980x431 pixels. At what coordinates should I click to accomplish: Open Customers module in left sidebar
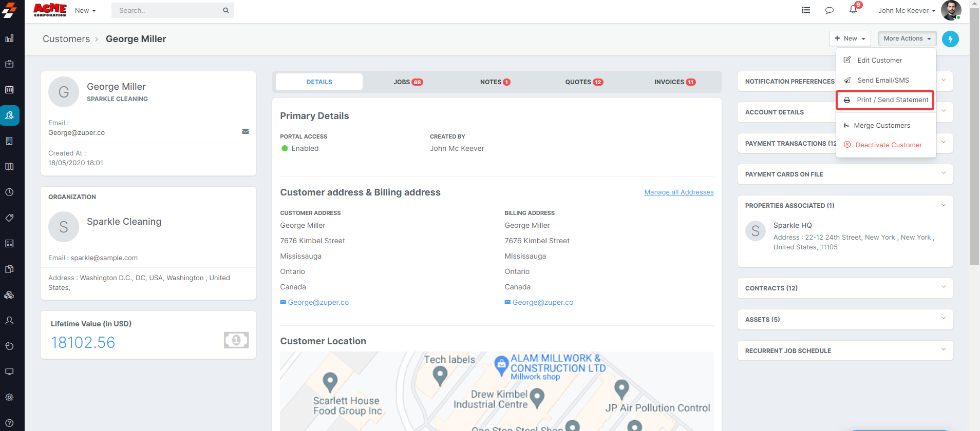click(x=10, y=115)
